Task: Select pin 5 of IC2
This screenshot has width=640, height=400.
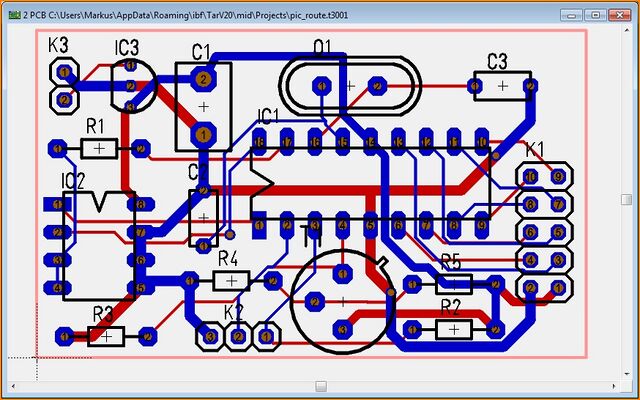Action: click(141, 288)
